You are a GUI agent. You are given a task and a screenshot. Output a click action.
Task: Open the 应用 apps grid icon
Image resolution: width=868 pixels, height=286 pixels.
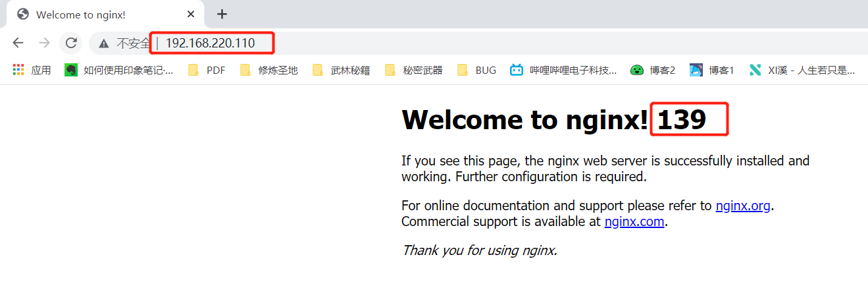point(32,70)
